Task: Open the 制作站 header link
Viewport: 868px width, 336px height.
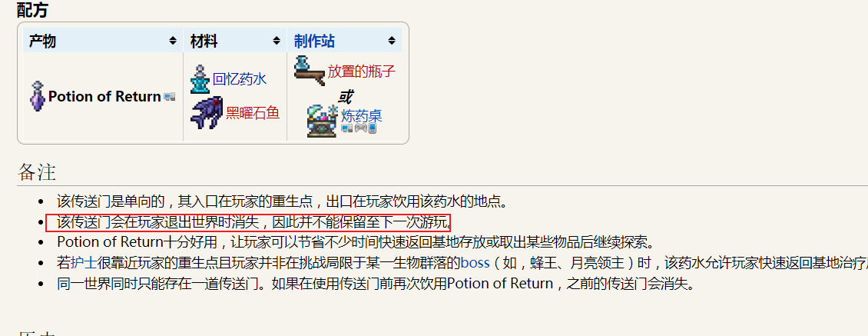Action: point(314,41)
